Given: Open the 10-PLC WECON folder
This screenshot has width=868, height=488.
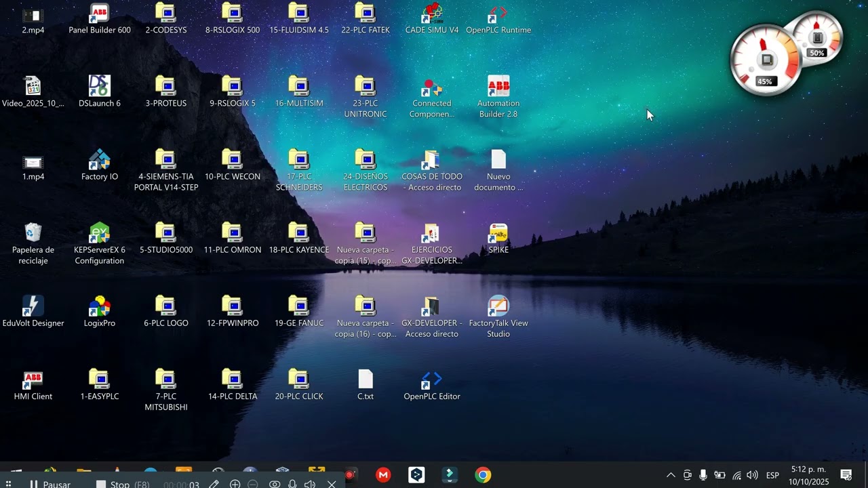Looking at the screenshot, I should coord(233,165).
